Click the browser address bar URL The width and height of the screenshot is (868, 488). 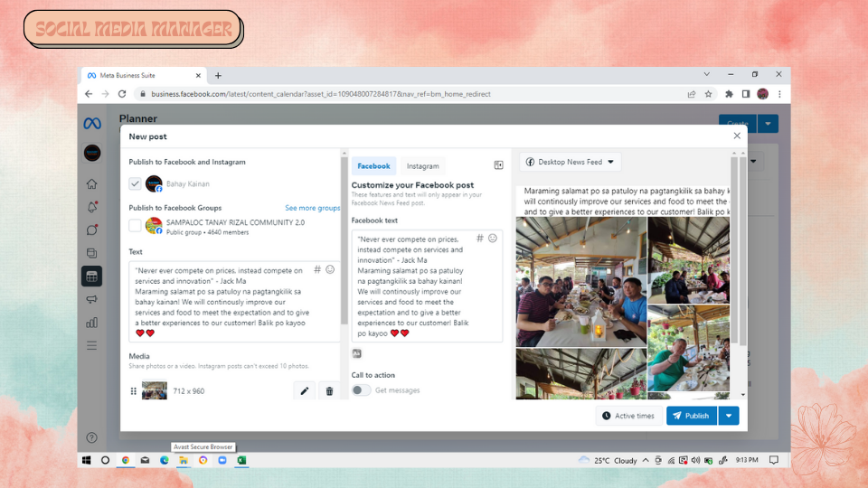(x=321, y=94)
